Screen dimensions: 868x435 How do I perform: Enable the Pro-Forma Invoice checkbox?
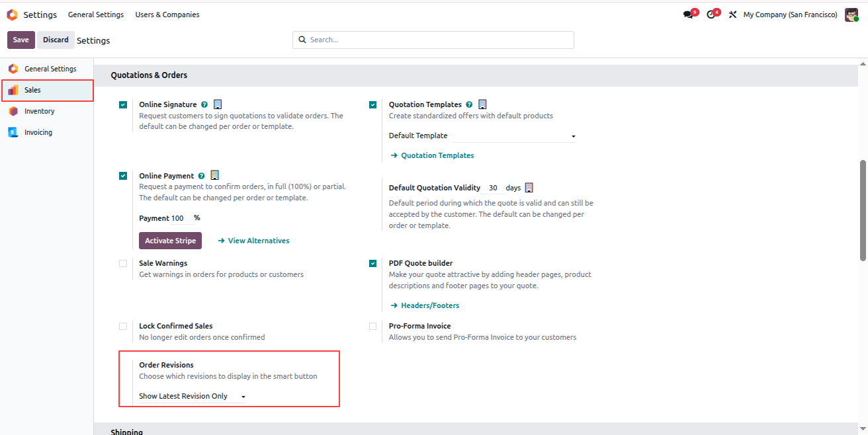(373, 326)
